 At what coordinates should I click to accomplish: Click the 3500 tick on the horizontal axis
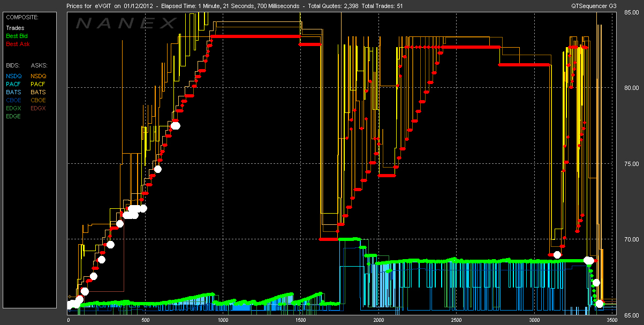[611, 320]
